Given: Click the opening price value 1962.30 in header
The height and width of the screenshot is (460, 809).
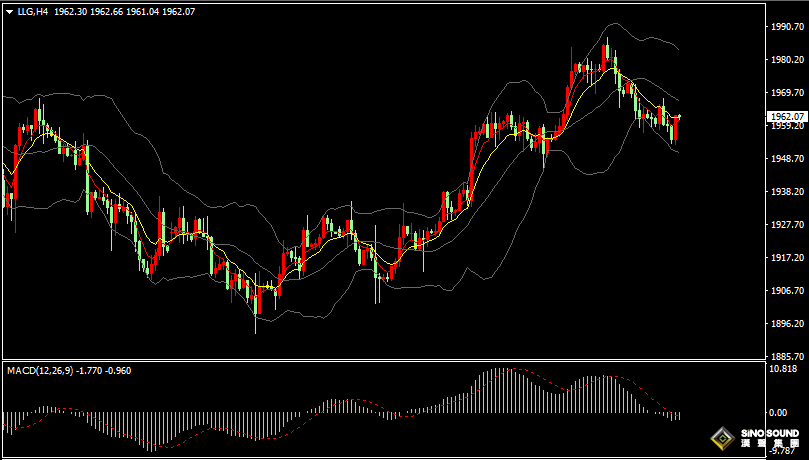Looking at the screenshot, I should 73,13.
